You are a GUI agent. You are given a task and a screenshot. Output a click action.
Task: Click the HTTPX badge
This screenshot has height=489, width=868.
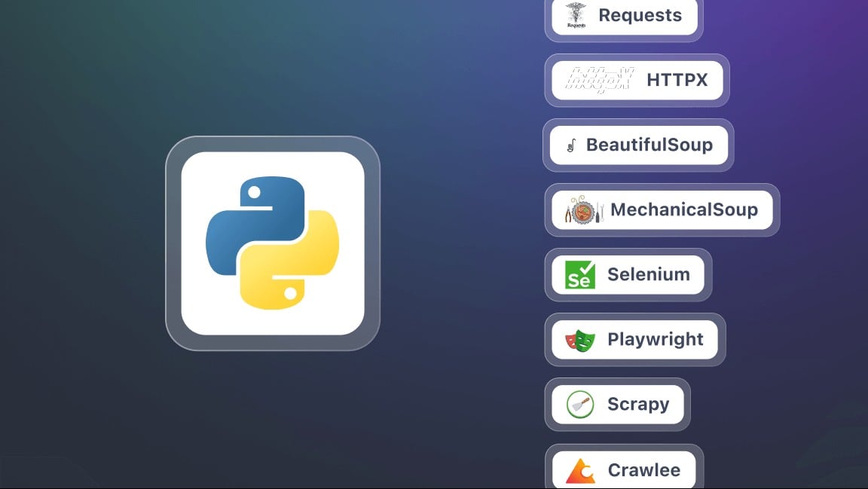click(x=637, y=80)
